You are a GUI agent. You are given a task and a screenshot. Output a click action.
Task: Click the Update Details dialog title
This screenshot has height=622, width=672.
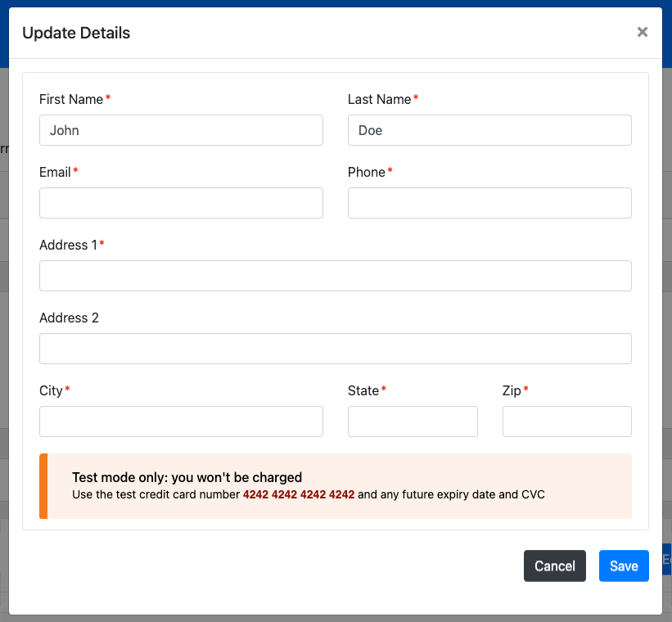tap(76, 33)
